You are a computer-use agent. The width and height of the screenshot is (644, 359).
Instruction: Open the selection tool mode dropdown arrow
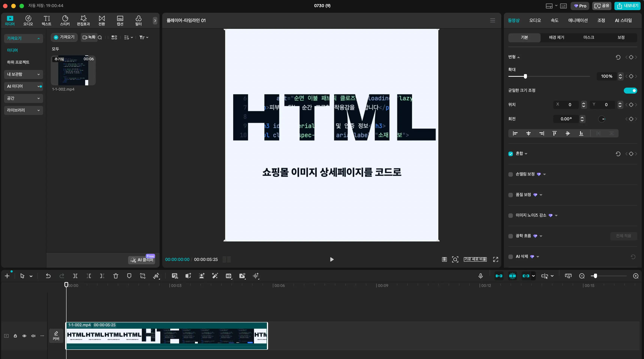(x=31, y=276)
